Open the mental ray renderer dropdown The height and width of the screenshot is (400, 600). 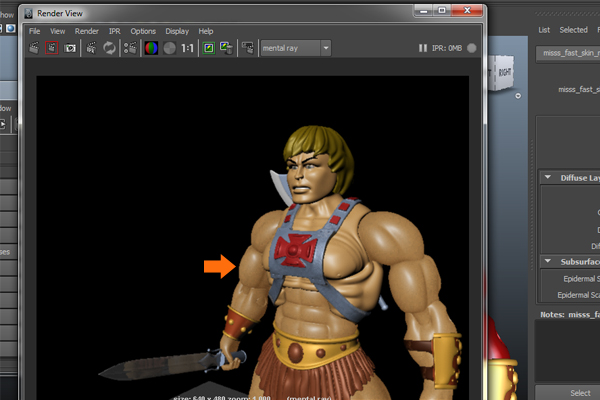click(296, 48)
